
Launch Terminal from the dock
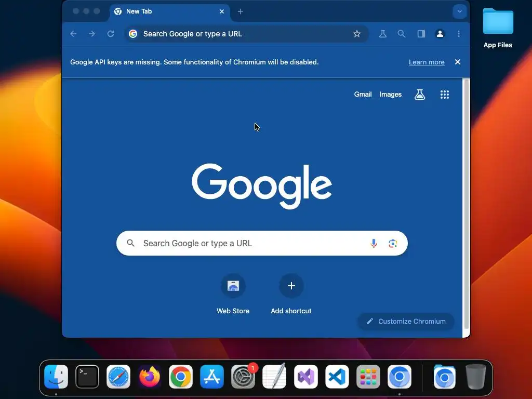tap(87, 377)
